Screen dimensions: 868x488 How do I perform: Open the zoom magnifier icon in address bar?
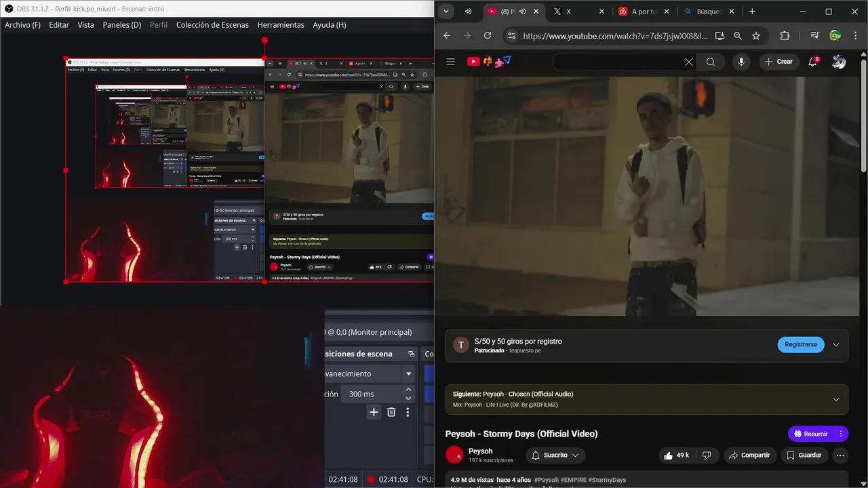pyautogui.click(x=738, y=36)
